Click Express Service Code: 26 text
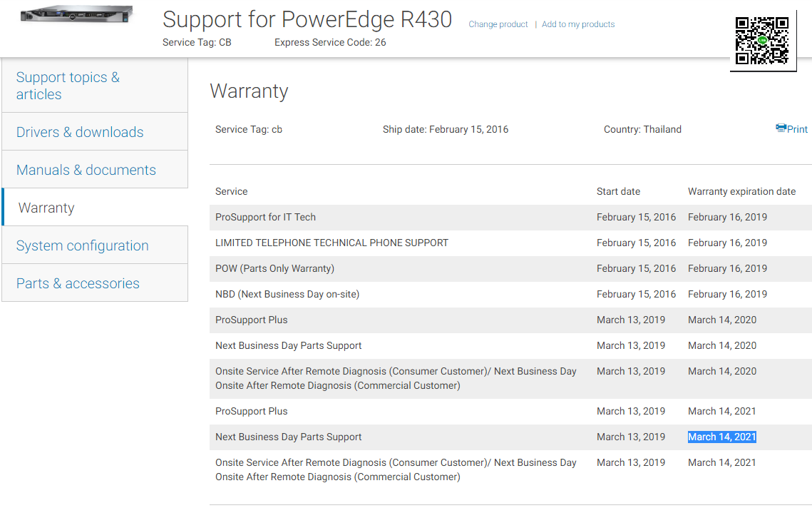812x508 pixels. pyautogui.click(x=330, y=43)
